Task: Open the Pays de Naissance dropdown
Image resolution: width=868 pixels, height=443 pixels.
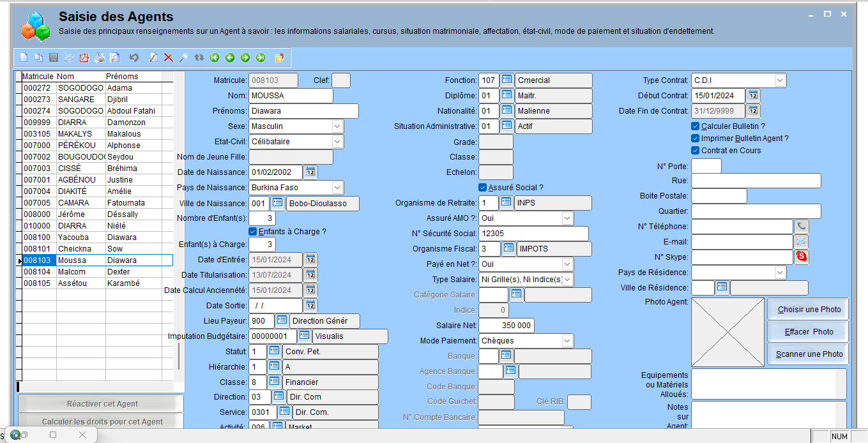Action: click(x=337, y=188)
